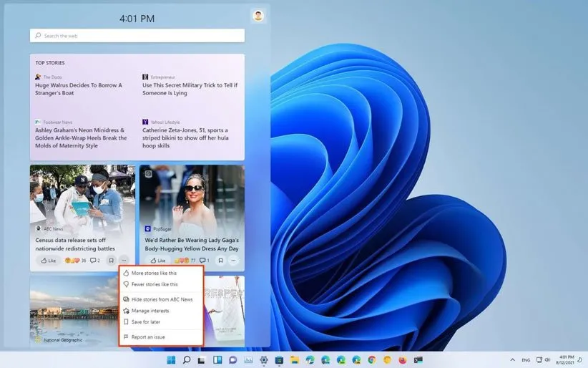Screen dimensions: 588x368
Task: Show hidden icons in system tray
Action: pyautogui.click(x=512, y=359)
